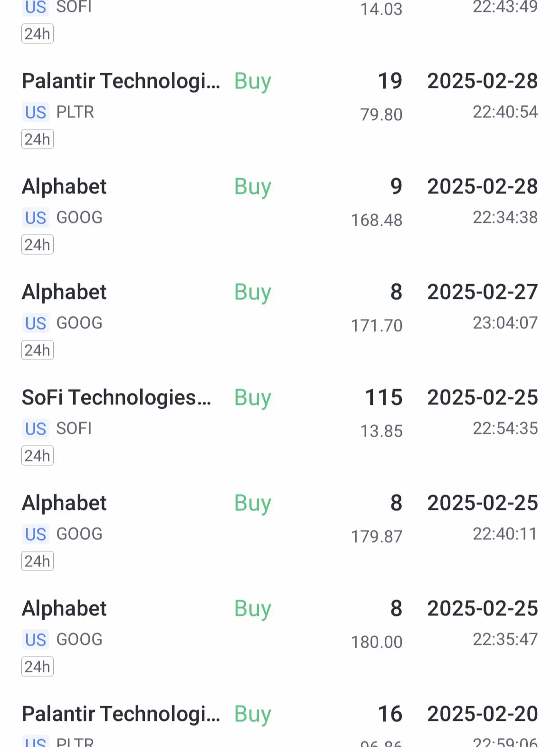Click the 168.48 price on the Alphabet order
The image size is (560, 747).
(x=377, y=220)
